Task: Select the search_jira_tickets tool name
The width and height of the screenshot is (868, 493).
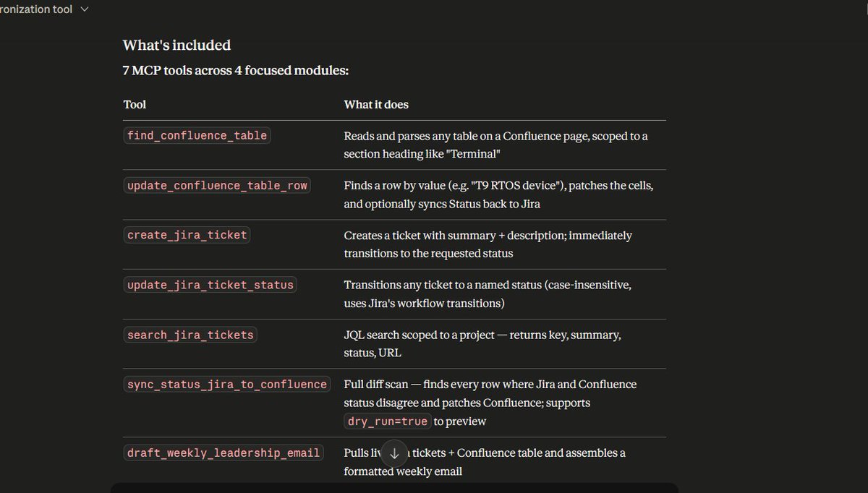Action: click(190, 335)
